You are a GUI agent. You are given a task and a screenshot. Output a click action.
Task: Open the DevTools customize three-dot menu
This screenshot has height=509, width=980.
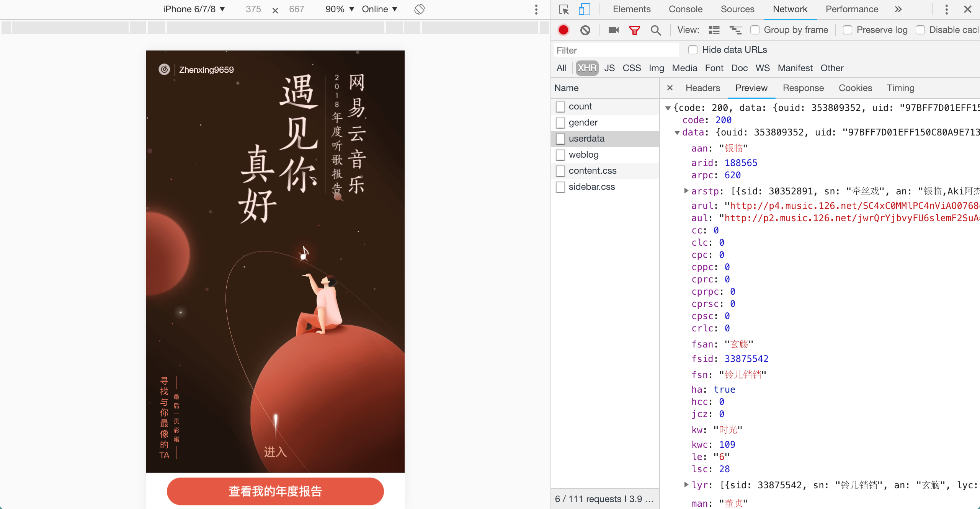(946, 9)
